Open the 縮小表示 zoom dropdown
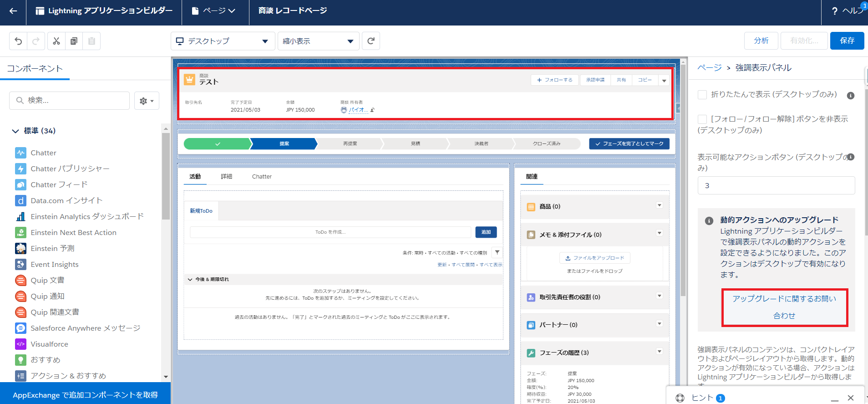 click(319, 41)
